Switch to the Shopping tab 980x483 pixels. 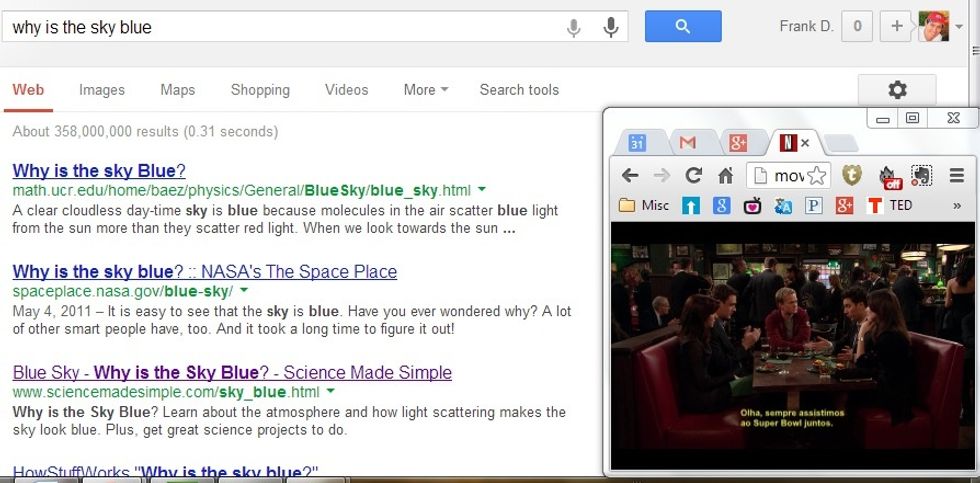(260, 90)
